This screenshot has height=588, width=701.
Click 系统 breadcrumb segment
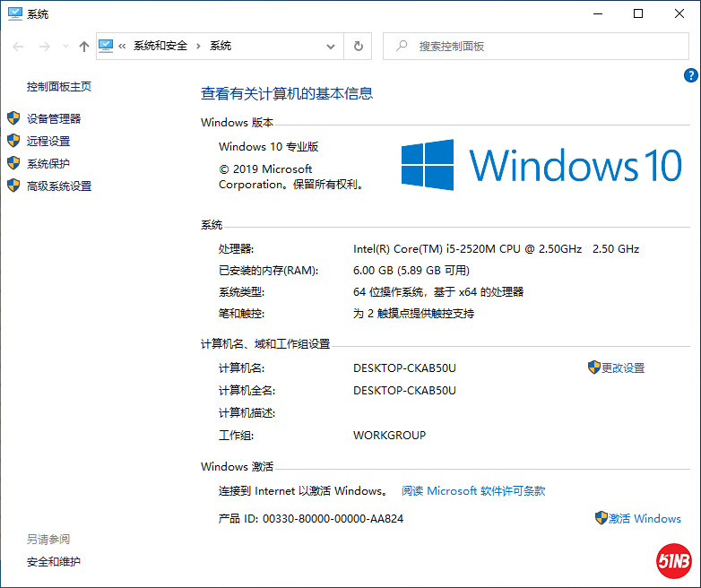point(221,46)
